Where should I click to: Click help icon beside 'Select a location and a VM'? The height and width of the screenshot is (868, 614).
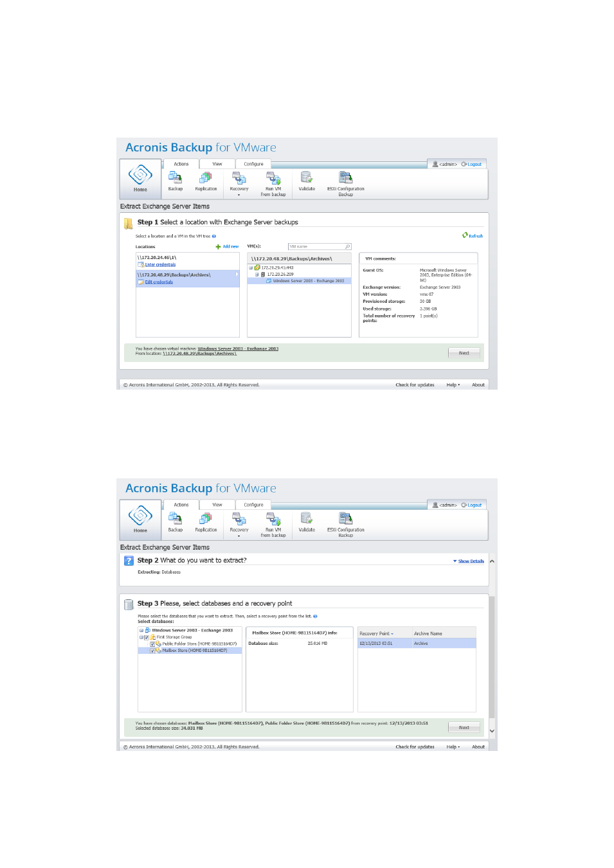coord(214,237)
